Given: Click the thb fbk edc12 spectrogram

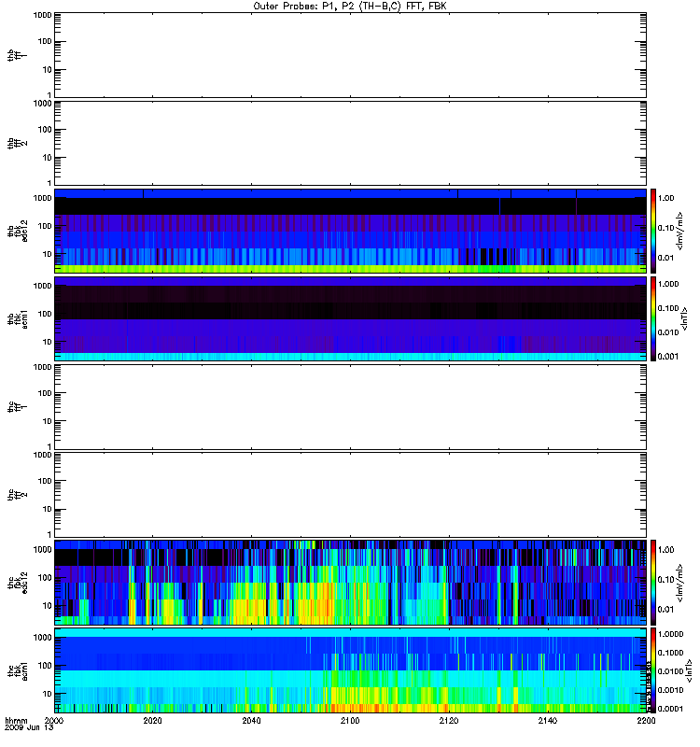Looking at the screenshot, I should tap(351, 231).
